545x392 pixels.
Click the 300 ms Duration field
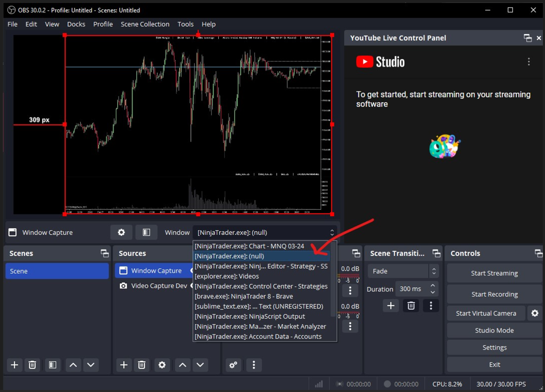413,289
